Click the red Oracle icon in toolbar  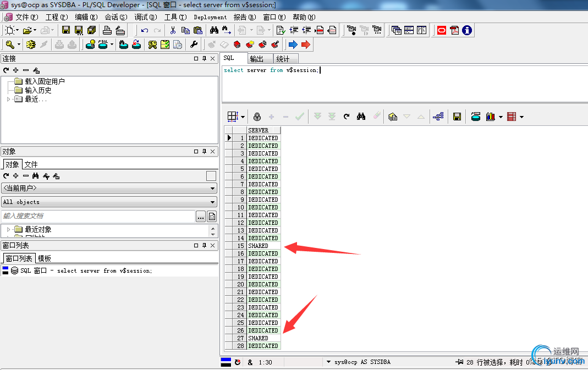[x=441, y=30]
